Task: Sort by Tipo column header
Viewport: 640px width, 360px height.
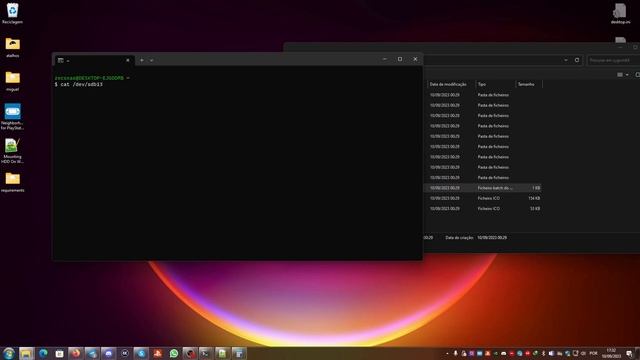Action: tap(482, 84)
